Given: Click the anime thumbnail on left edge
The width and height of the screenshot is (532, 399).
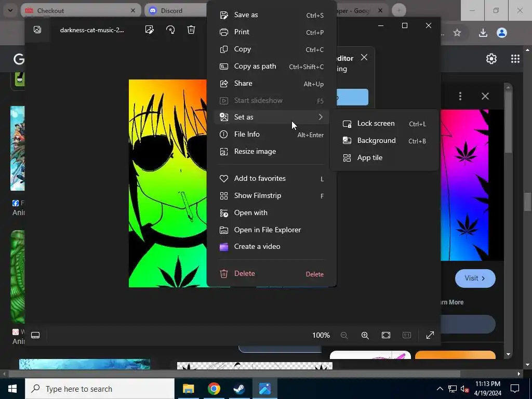Looking at the screenshot, I should coord(17,148).
